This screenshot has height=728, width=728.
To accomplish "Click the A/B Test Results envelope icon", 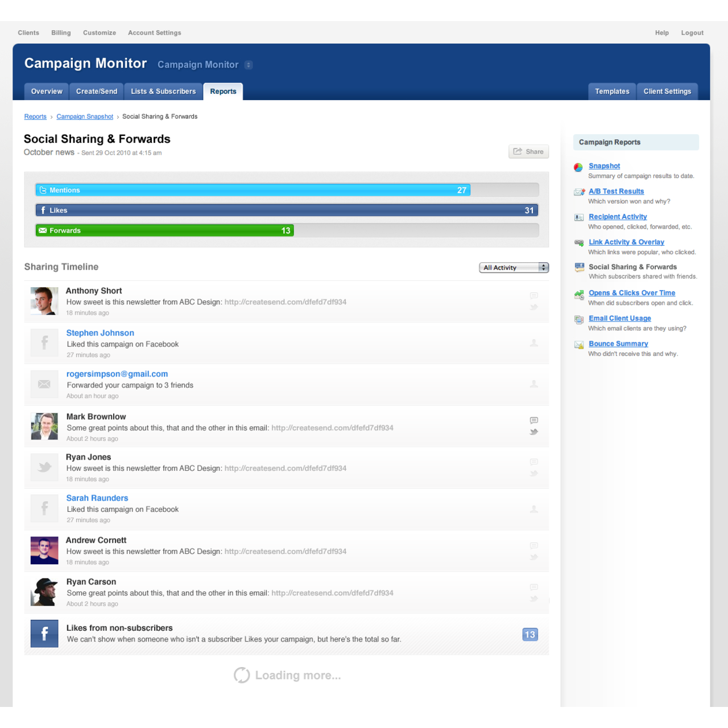I will click(x=578, y=193).
